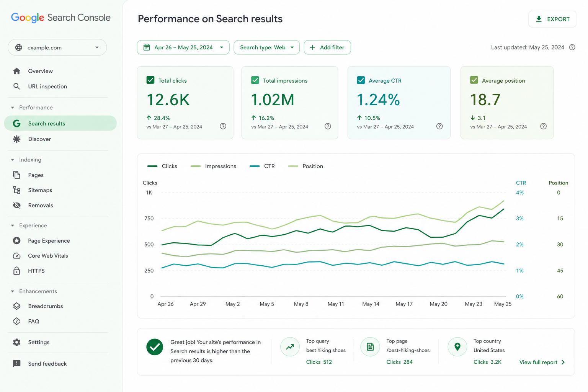
Task: Click the 'United States' top country text
Action: point(489,350)
